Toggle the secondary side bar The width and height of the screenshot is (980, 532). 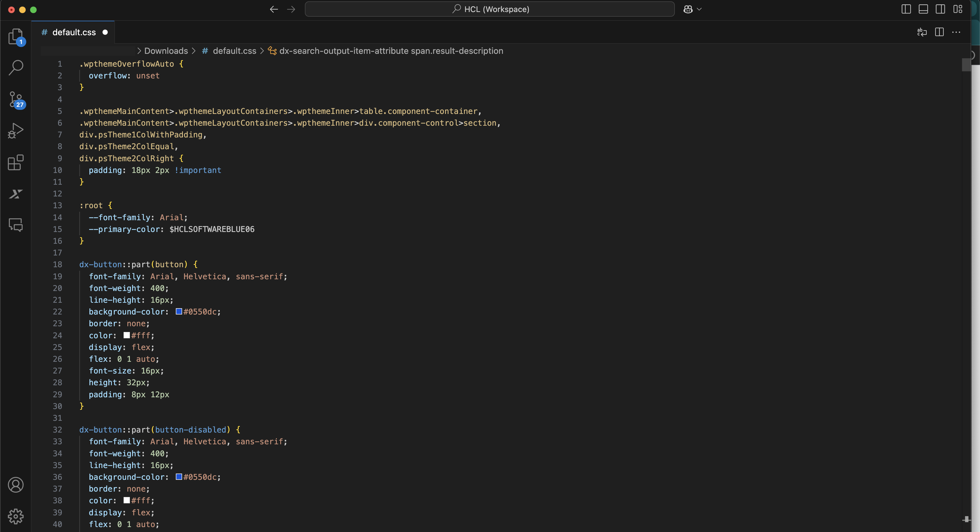(x=940, y=9)
